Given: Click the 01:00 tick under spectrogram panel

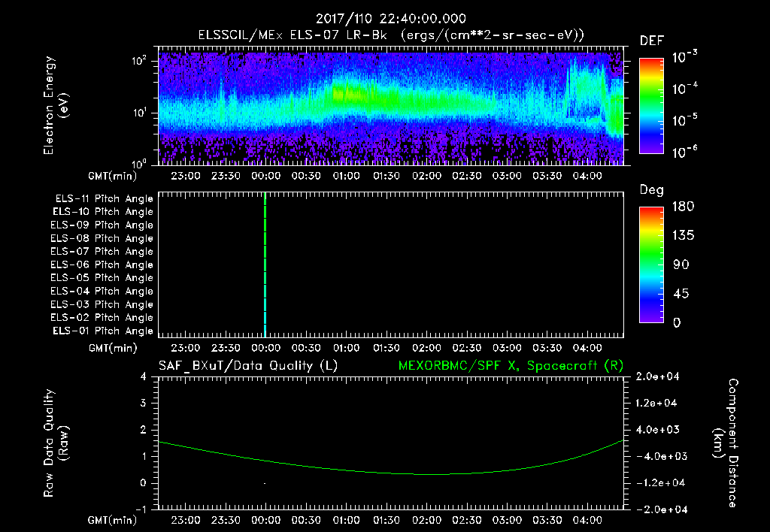Looking at the screenshot, I should [346, 176].
